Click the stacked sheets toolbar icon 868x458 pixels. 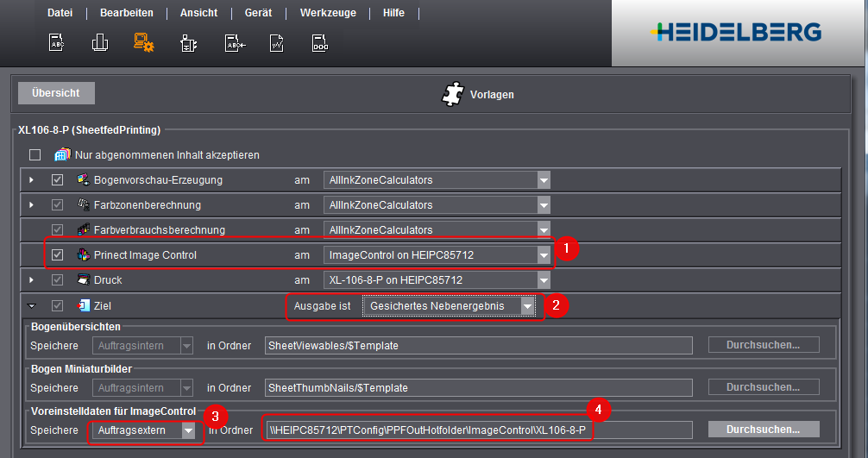coord(99,41)
